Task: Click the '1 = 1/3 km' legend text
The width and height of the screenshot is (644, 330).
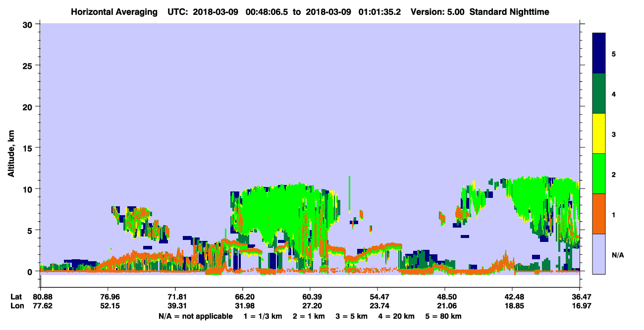Action: tap(264, 316)
